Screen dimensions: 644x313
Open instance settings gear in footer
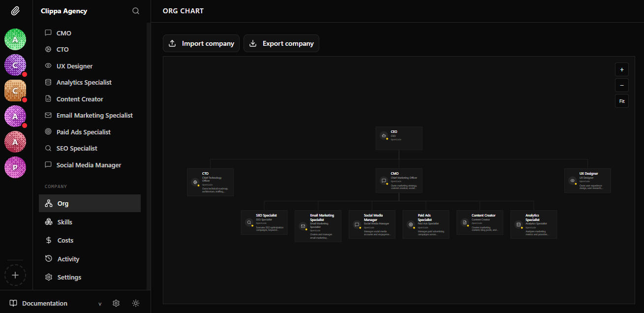[x=116, y=303]
